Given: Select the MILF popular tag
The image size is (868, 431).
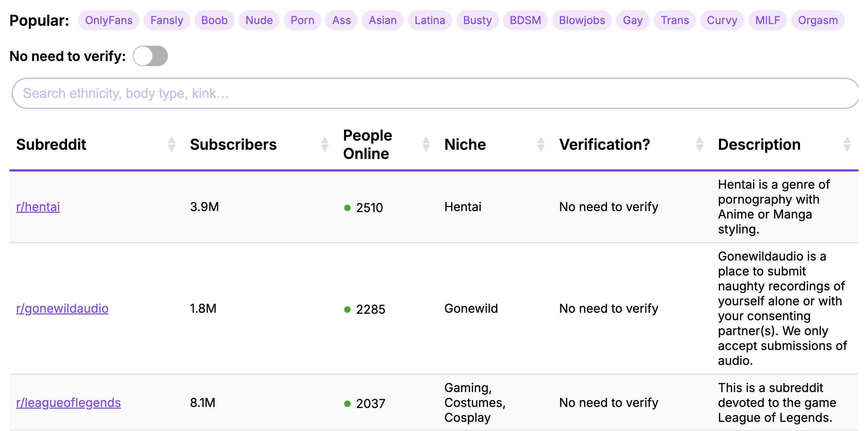Looking at the screenshot, I should click(767, 20).
